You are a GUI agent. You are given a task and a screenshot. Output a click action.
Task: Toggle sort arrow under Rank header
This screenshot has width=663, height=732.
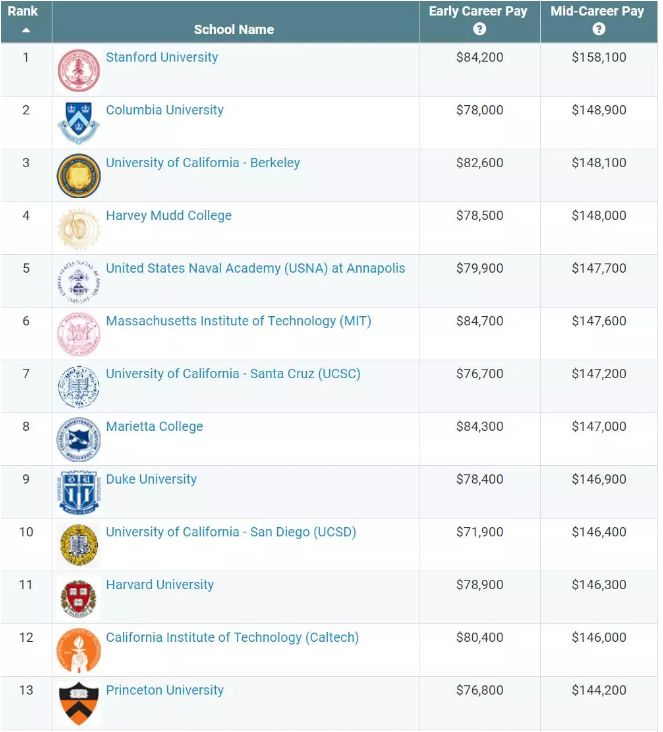coord(26,30)
